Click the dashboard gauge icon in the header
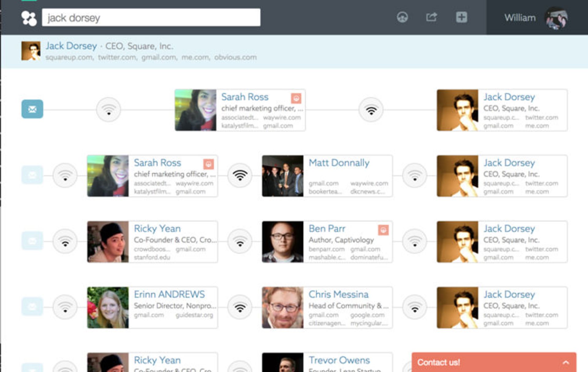The image size is (588, 372). coord(402,17)
